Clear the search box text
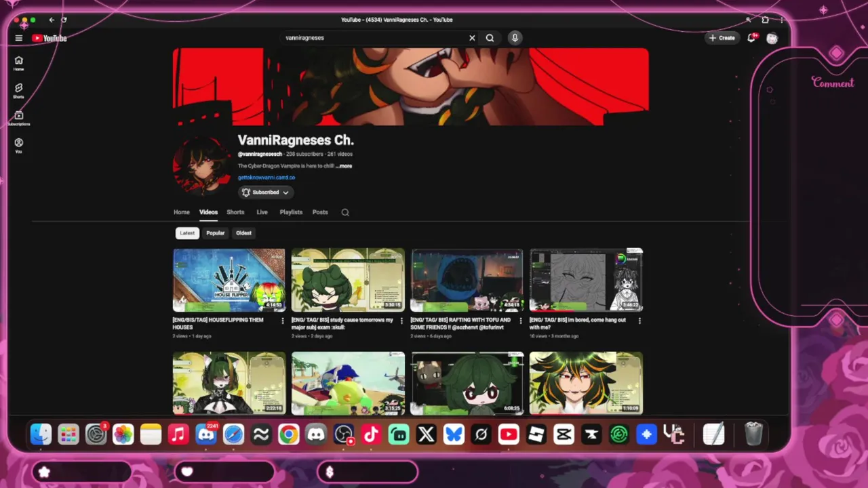This screenshot has height=488, width=868. [472, 38]
